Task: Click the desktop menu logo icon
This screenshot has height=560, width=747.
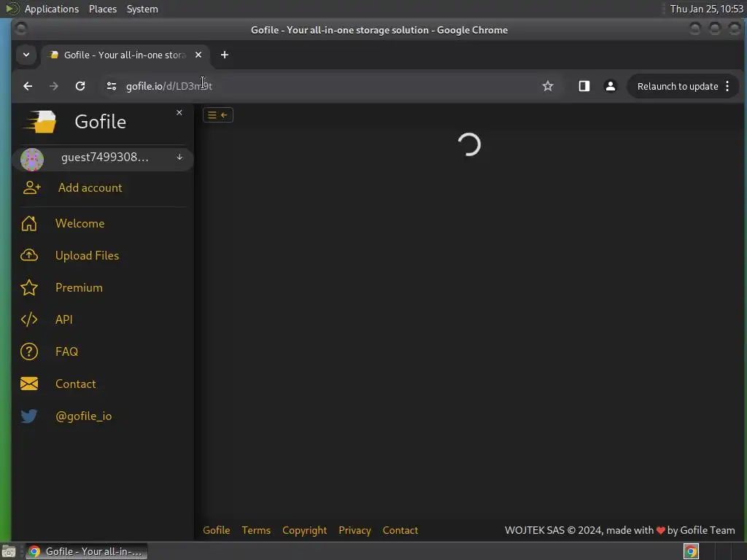Action: pos(12,9)
